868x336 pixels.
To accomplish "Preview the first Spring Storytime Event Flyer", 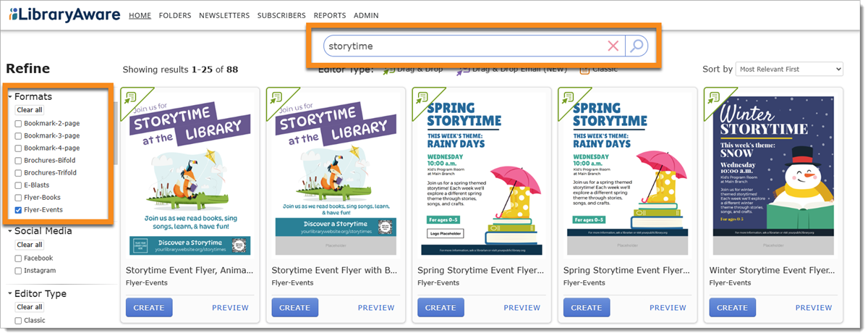I will click(522, 308).
